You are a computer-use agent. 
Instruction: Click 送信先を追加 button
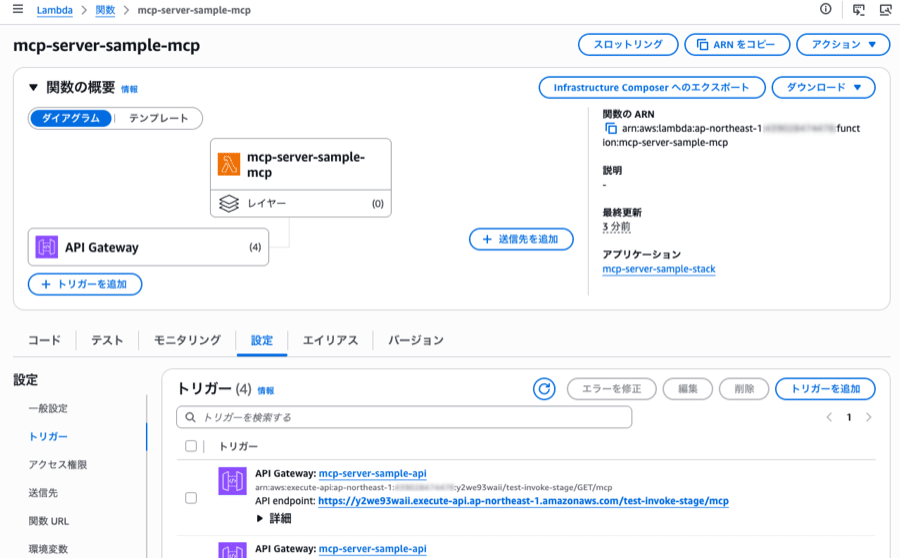(x=521, y=239)
